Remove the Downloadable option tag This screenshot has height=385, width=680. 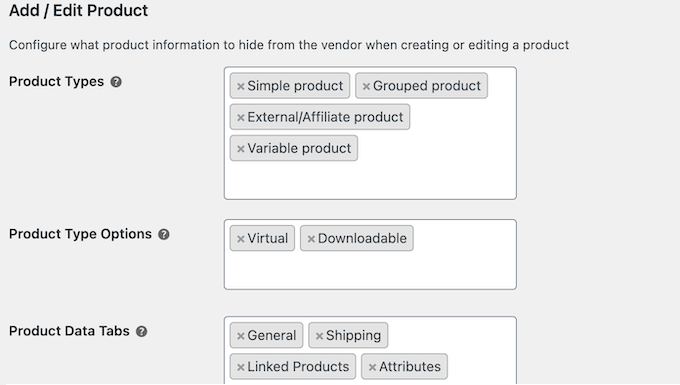[x=311, y=239]
